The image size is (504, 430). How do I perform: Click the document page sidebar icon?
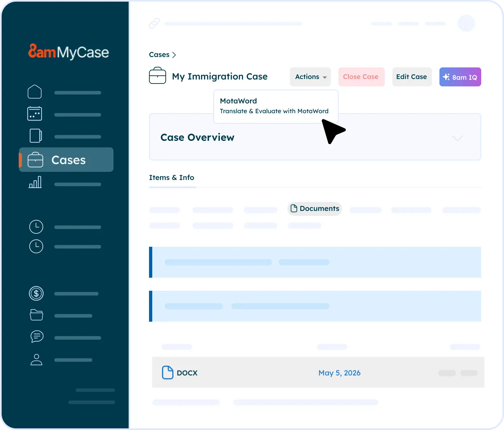(x=36, y=136)
